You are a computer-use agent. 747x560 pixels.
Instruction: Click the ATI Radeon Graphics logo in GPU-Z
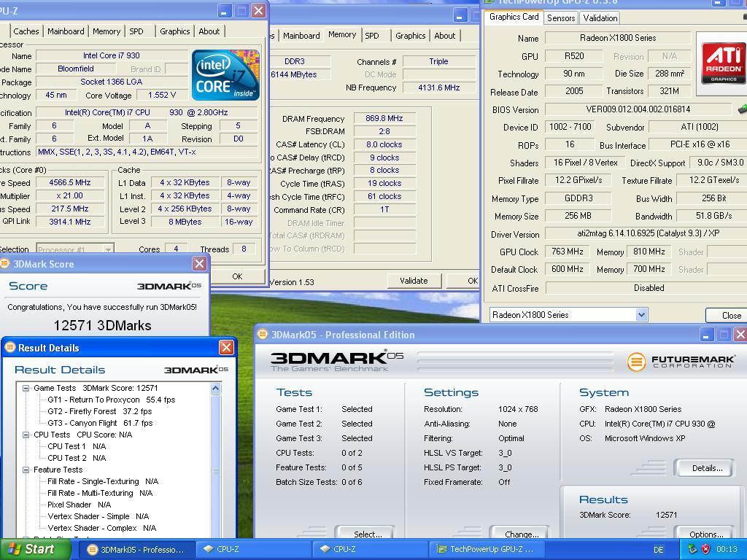[723, 63]
